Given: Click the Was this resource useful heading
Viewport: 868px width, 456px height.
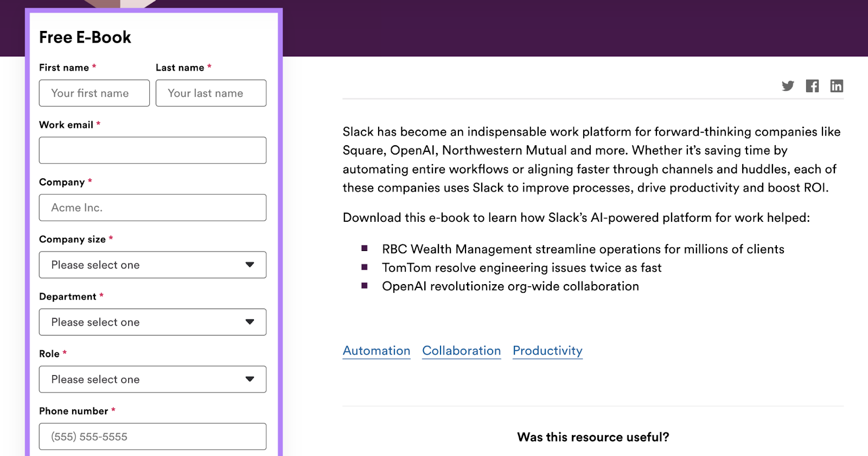Looking at the screenshot, I should [x=593, y=437].
